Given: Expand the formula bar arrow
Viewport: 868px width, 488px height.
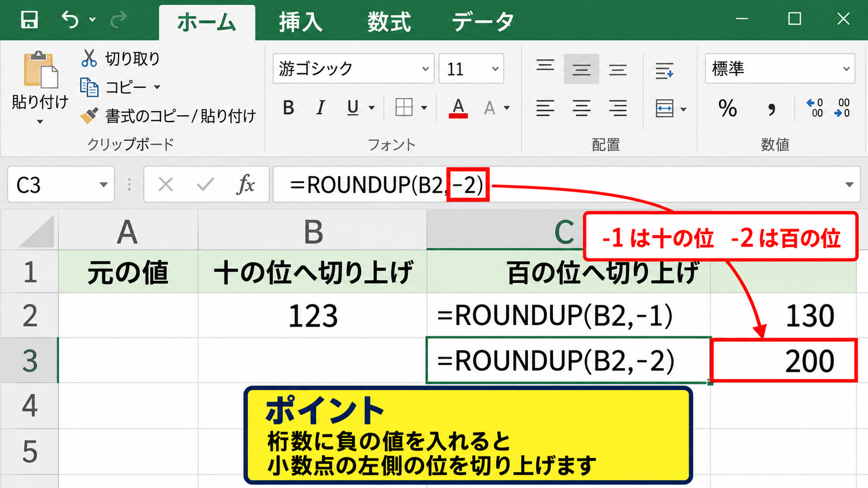Looking at the screenshot, I should [x=849, y=185].
